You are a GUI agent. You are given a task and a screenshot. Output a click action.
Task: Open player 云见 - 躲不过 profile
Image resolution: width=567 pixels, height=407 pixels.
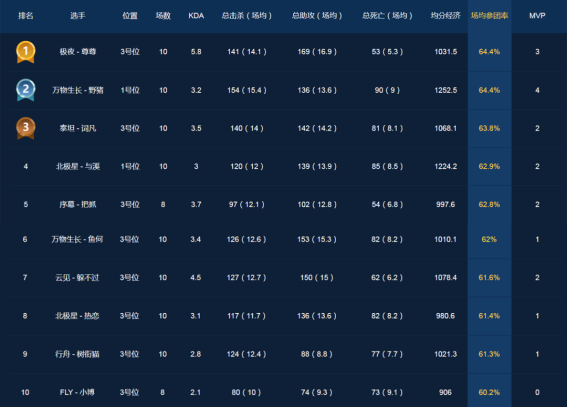77,278
